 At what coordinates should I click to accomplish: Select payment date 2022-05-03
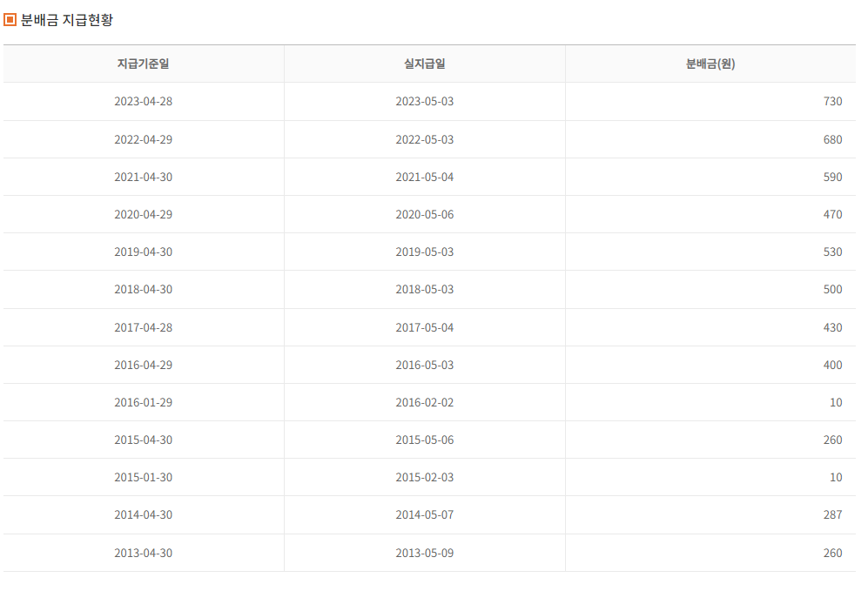point(425,139)
